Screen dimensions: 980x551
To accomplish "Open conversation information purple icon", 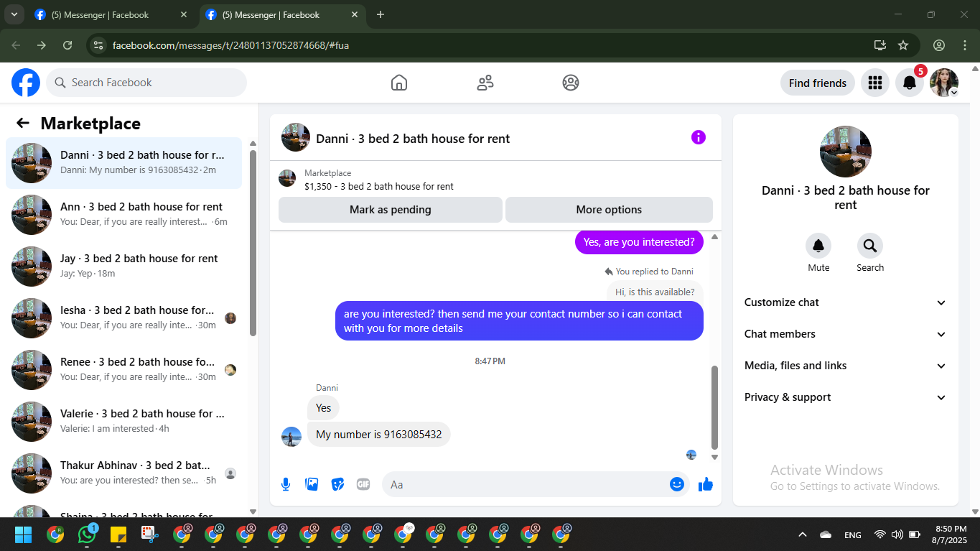I will pos(699,137).
